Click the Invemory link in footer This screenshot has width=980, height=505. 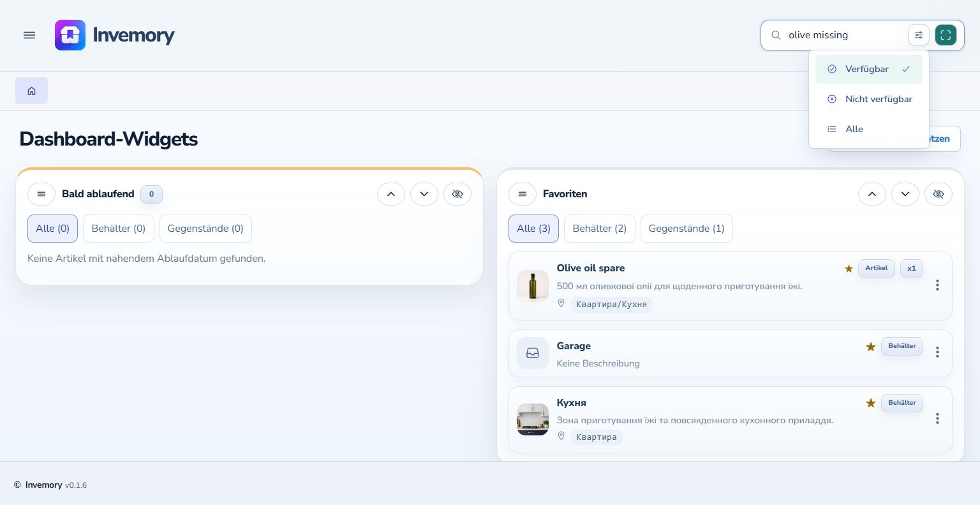point(43,485)
